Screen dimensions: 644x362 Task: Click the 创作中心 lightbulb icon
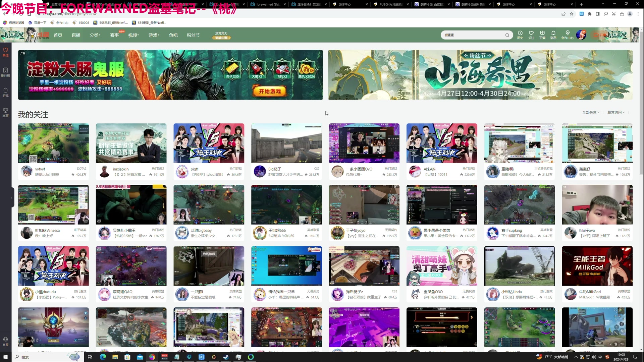pyautogui.click(x=567, y=34)
